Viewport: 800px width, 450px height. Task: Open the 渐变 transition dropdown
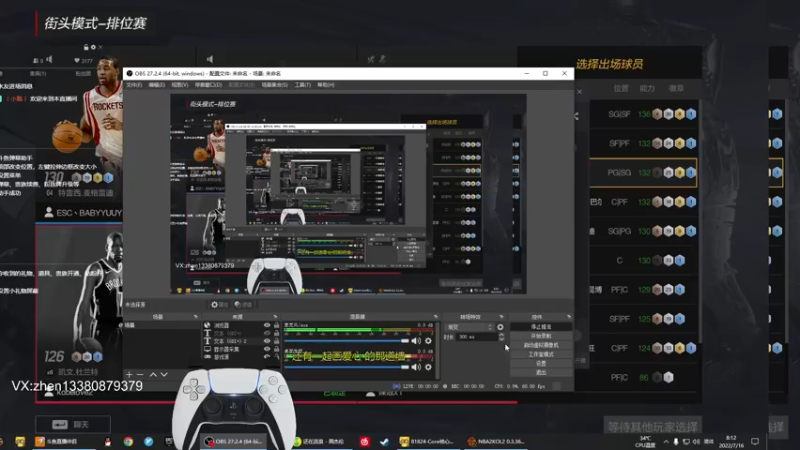pyautogui.click(x=469, y=327)
